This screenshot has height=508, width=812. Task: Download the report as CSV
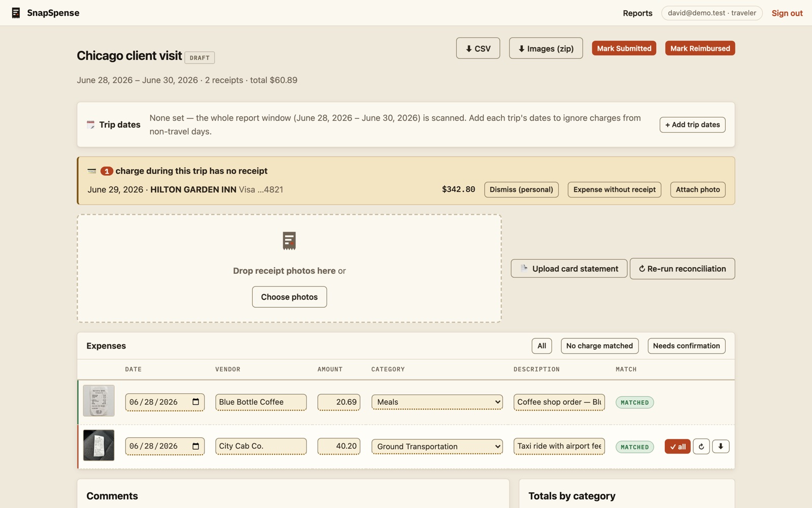pyautogui.click(x=478, y=48)
